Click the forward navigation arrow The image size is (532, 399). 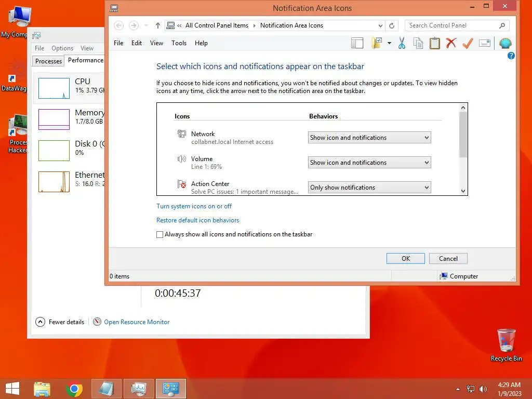pyautogui.click(x=134, y=25)
